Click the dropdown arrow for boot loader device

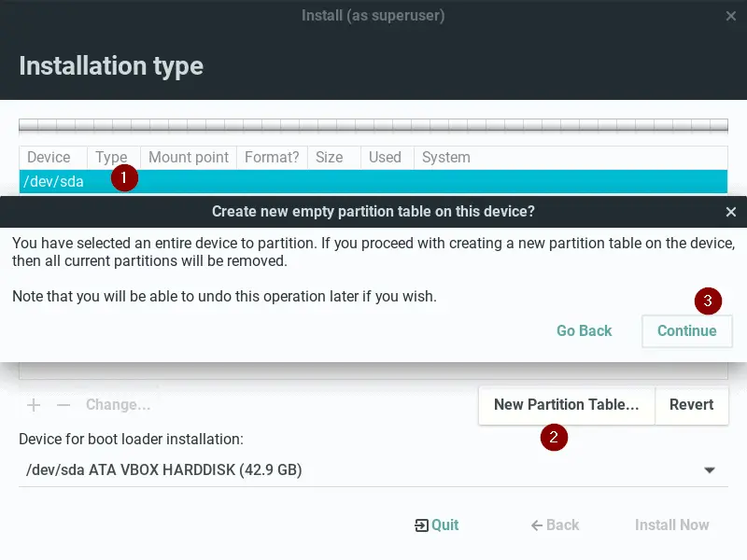710,470
